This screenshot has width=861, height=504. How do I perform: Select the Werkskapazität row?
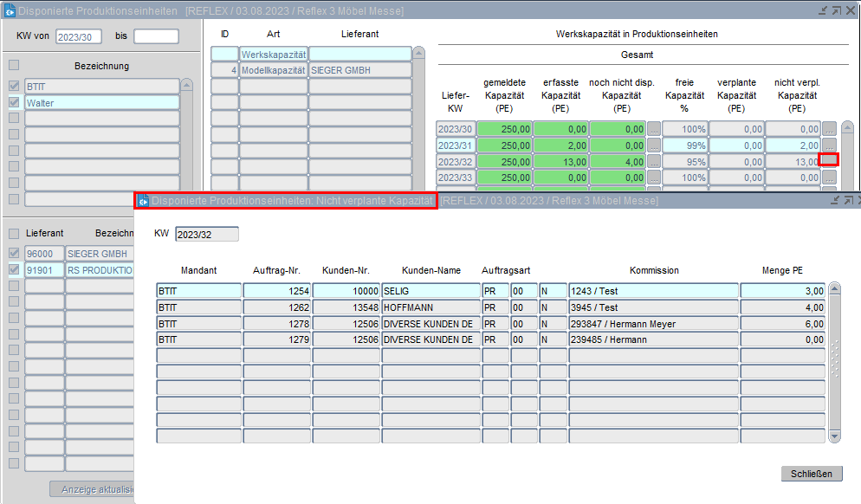tap(273, 55)
